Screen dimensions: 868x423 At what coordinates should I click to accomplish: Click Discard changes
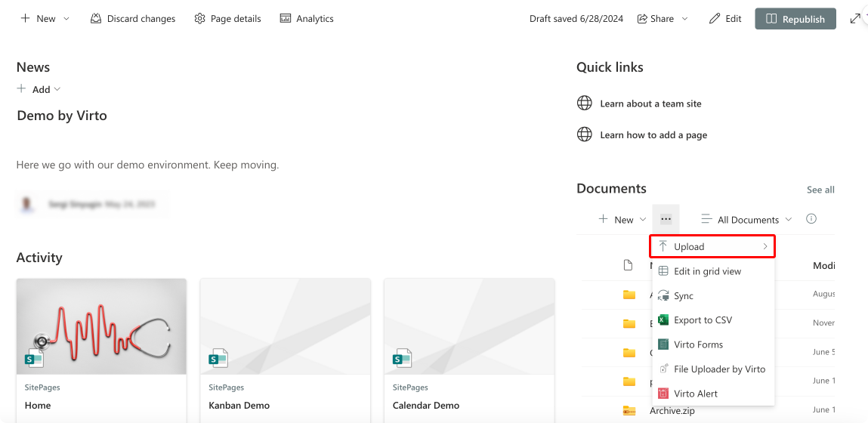point(133,19)
